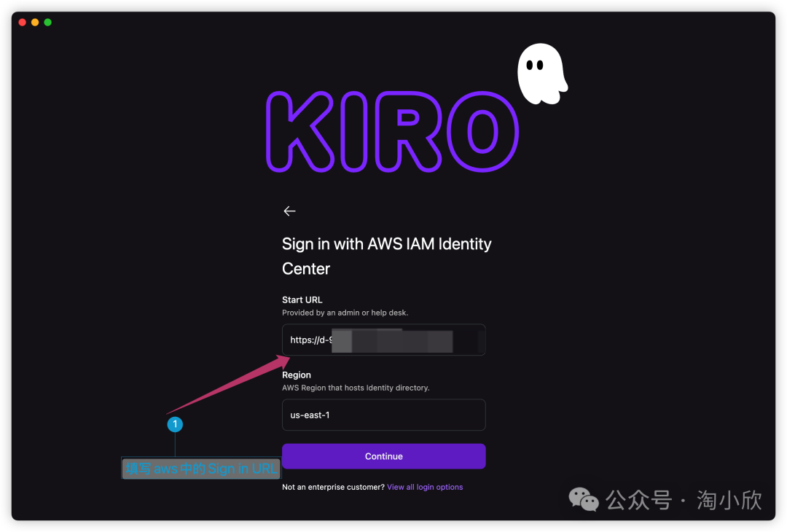Viewport: 787px width, 532px height.
Task: Click the 'AWS Region that hosts' hint text
Action: tap(356, 388)
